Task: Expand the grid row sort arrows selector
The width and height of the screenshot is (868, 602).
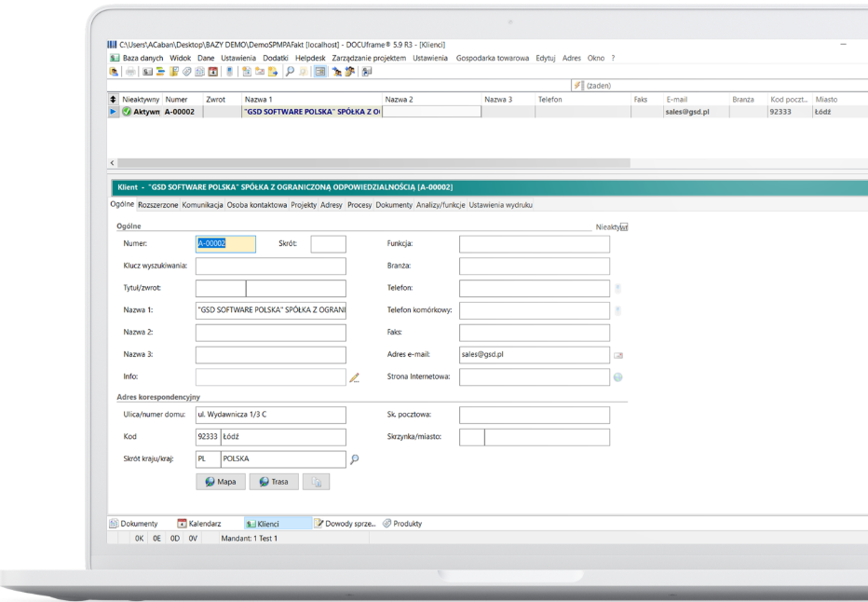Action: coord(114,99)
